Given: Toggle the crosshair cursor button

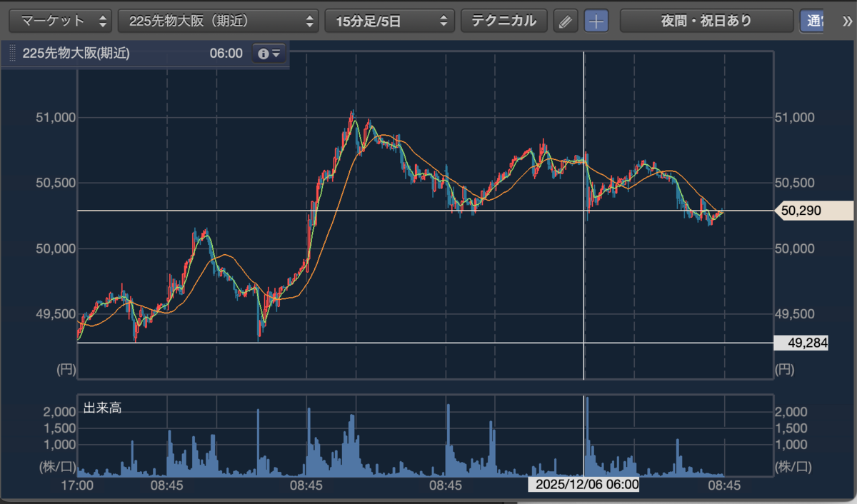Looking at the screenshot, I should tap(596, 21).
